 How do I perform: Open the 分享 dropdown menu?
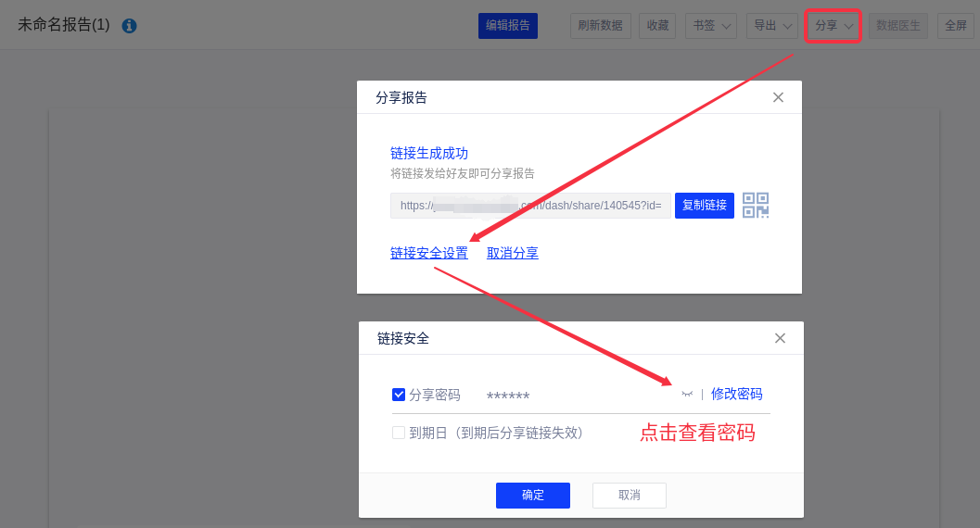(x=834, y=26)
